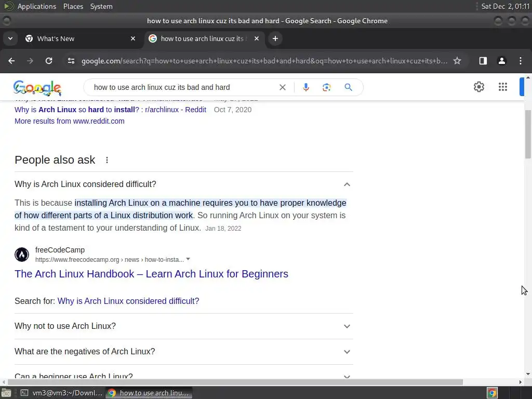
Task: Click the vertical page scrollbar thumb
Action: pos(528,134)
